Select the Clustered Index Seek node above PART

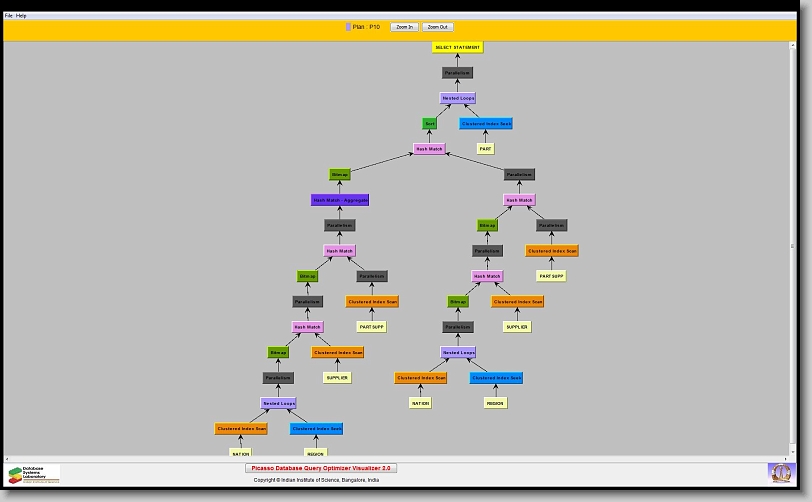point(486,124)
